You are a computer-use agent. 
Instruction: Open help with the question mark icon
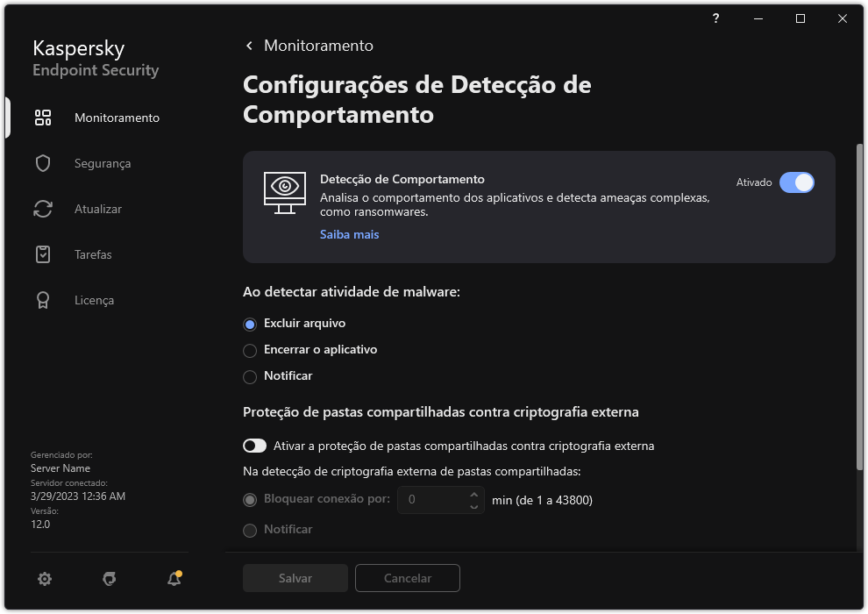(715, 18)
